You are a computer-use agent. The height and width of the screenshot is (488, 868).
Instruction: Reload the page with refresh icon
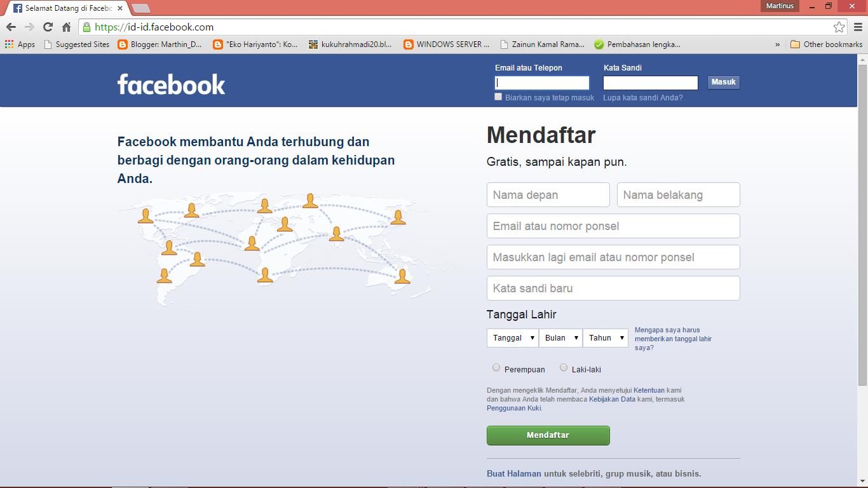coord(48,27)
